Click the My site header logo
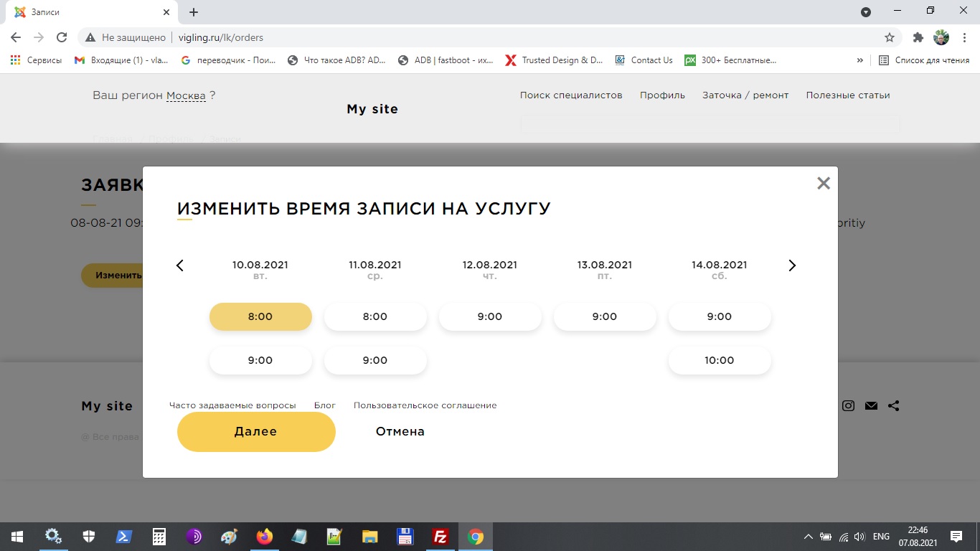 click(372, 109)
